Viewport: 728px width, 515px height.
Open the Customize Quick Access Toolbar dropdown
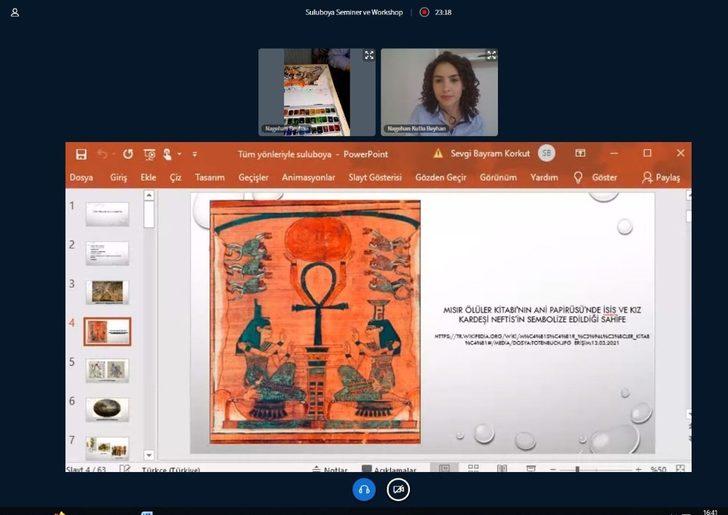(195, 154)
